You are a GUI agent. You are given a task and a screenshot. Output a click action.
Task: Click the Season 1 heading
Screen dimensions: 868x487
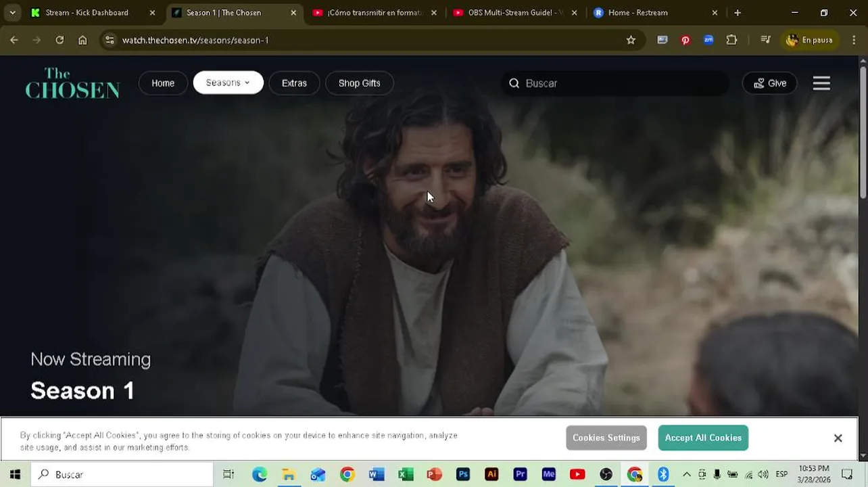point(82,390)
